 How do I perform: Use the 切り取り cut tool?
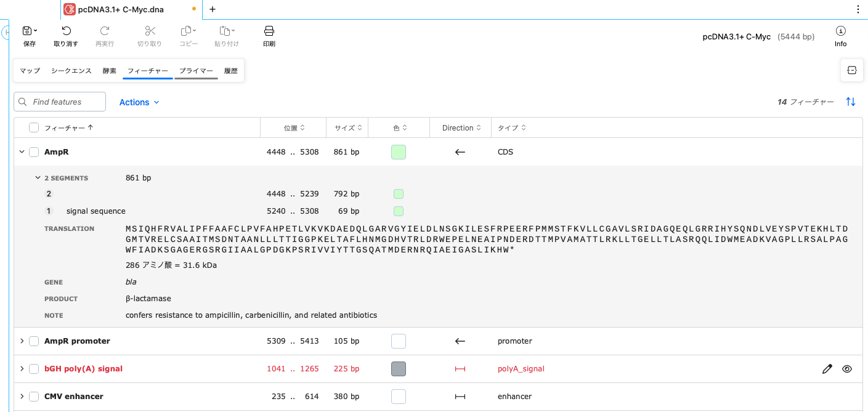pyautogui.click(x=150, y=31)
